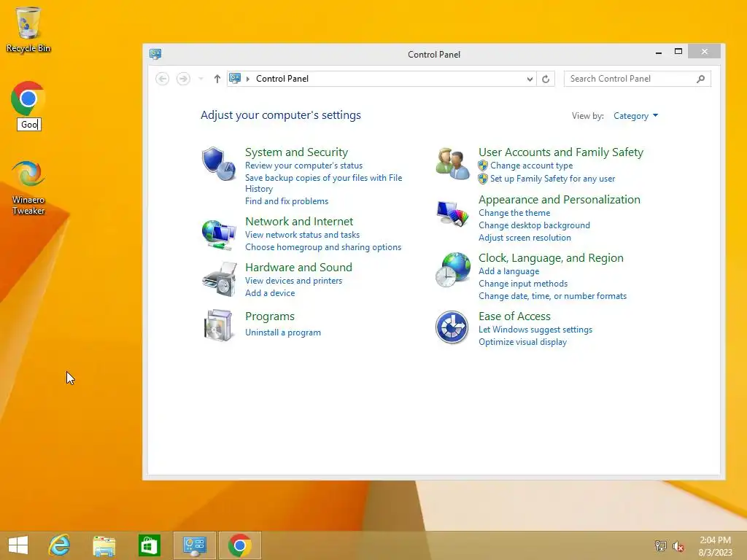Click Choose homegroup and sharing options

click(x=323, y=247)
